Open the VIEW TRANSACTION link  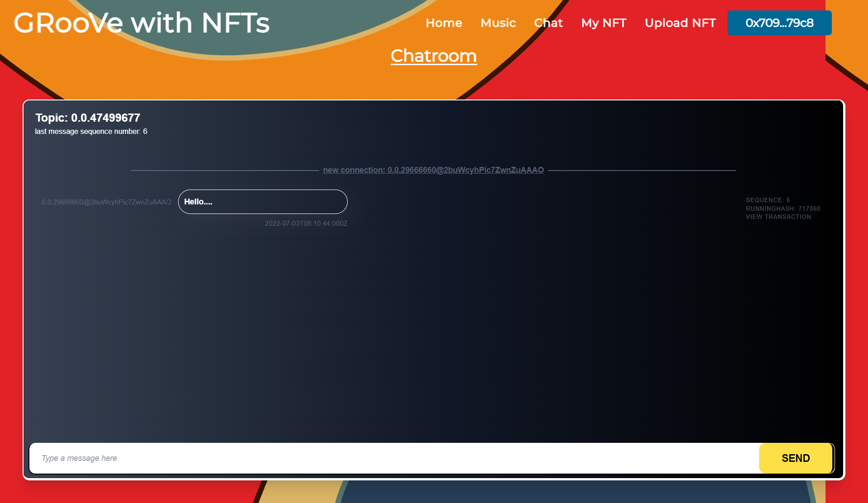tap(778, 217)
